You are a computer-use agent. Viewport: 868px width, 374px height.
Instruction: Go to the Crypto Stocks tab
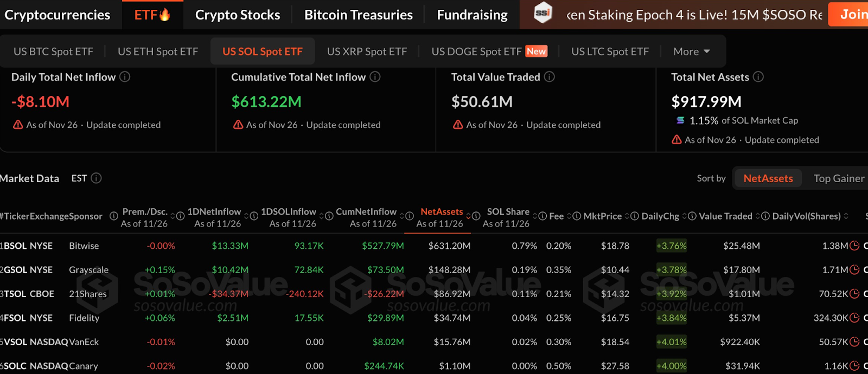(238, 15)
